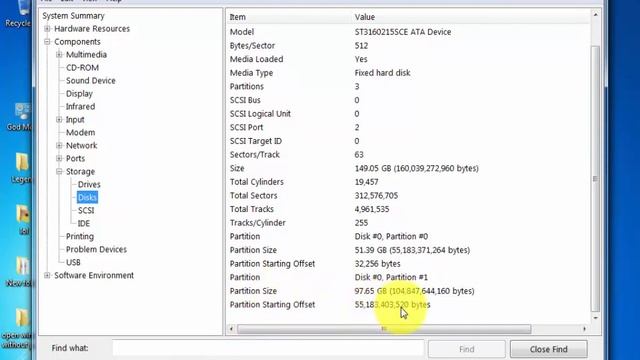This screenshot has width=640, height=360.
Task: Open SCSI under Storage
Action: (x=86, y=211)
